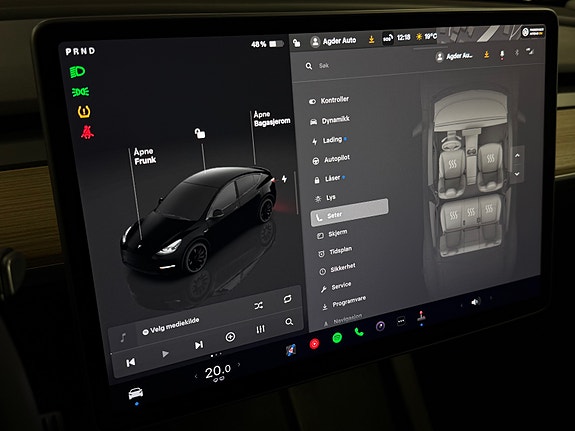Toggle repeat in the media player
575x431 pixels.
pyautogui.click(x=288, y=299)
